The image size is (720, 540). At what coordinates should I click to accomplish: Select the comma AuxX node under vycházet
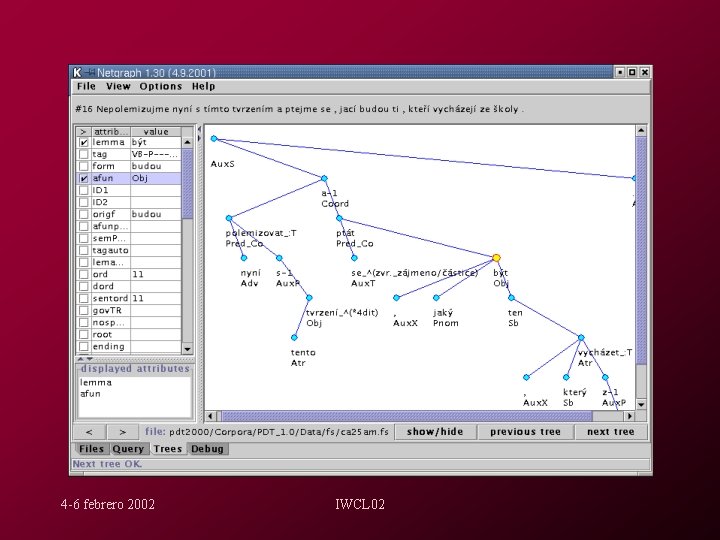(526, 377)
